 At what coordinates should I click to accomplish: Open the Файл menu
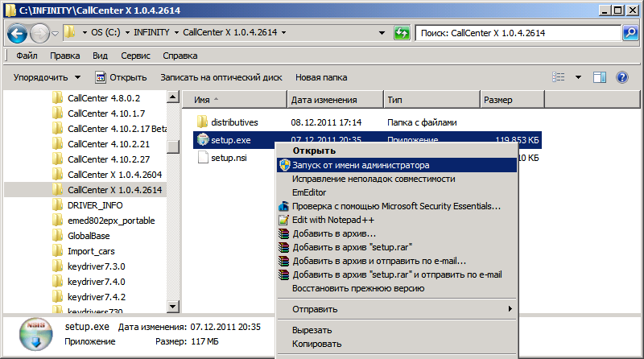tap(27, 56)
